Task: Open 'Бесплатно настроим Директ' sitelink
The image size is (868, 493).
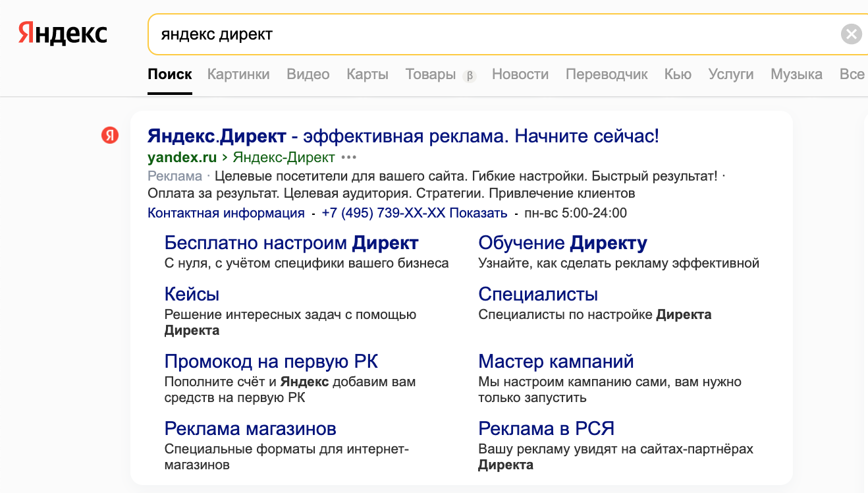Action: [291, 243]
